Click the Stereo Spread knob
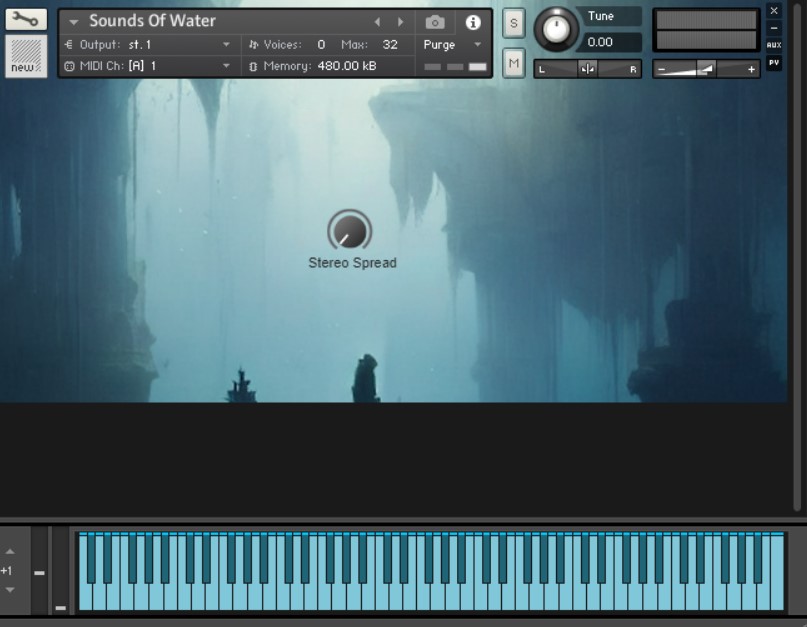The height and width of the screenshot is (627, 807). [x=349, y=230]
